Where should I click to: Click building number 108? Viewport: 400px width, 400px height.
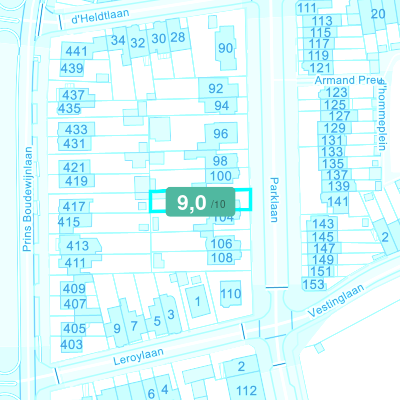(222, 258)
